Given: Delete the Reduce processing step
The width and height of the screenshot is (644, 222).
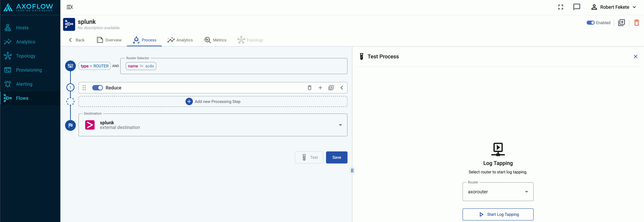Looking at the screenshot, I should (x=309, y=88).
